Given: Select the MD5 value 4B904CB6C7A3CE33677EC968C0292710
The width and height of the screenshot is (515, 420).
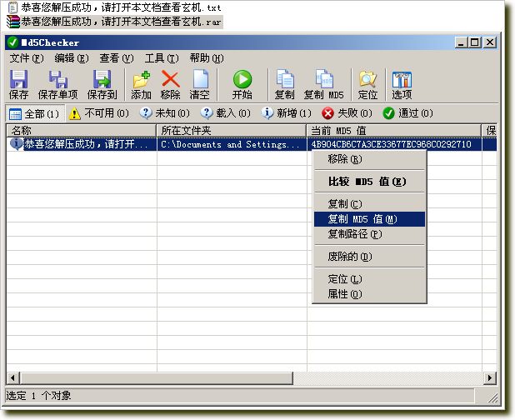Looking at the screenshot, I should (391, 144).
